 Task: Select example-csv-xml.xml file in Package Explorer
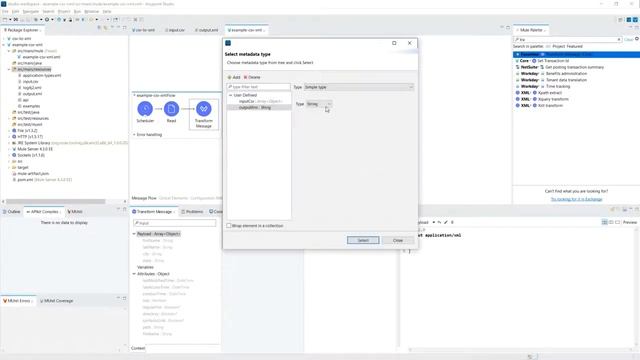(x=41, y=57)
